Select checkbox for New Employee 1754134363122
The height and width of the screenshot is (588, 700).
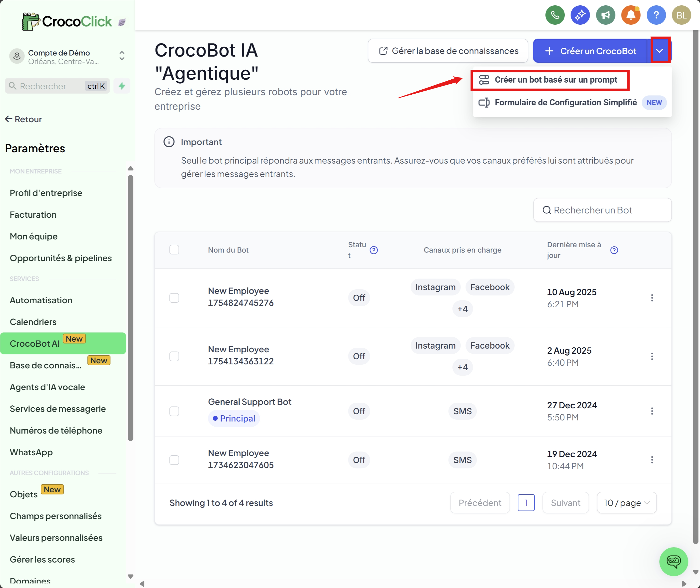pos(174,356)
